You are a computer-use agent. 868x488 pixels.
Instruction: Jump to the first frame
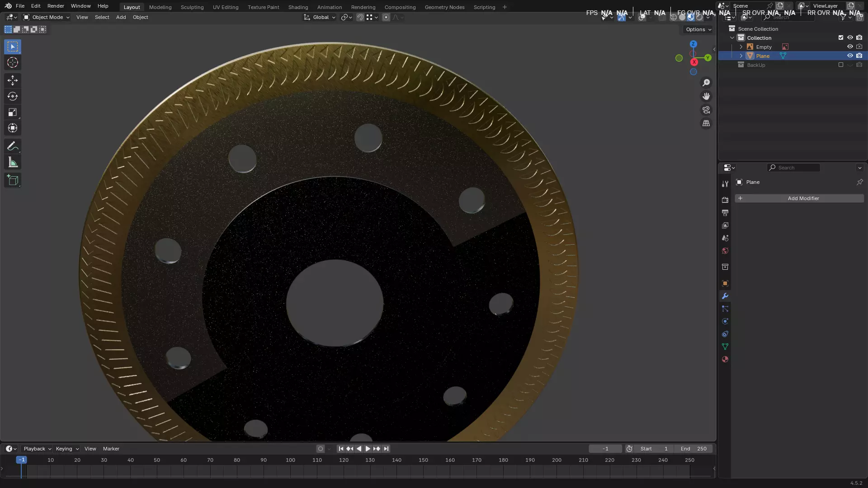341,449
